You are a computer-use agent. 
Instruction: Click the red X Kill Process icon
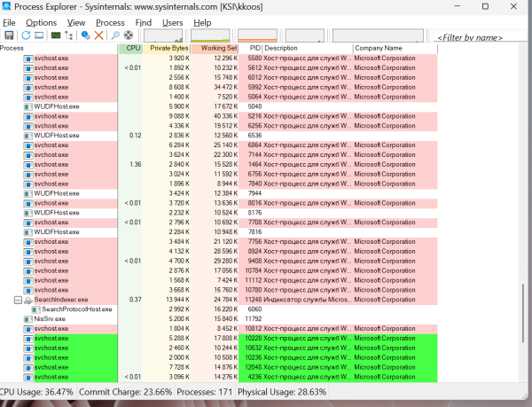coord(98,35)
